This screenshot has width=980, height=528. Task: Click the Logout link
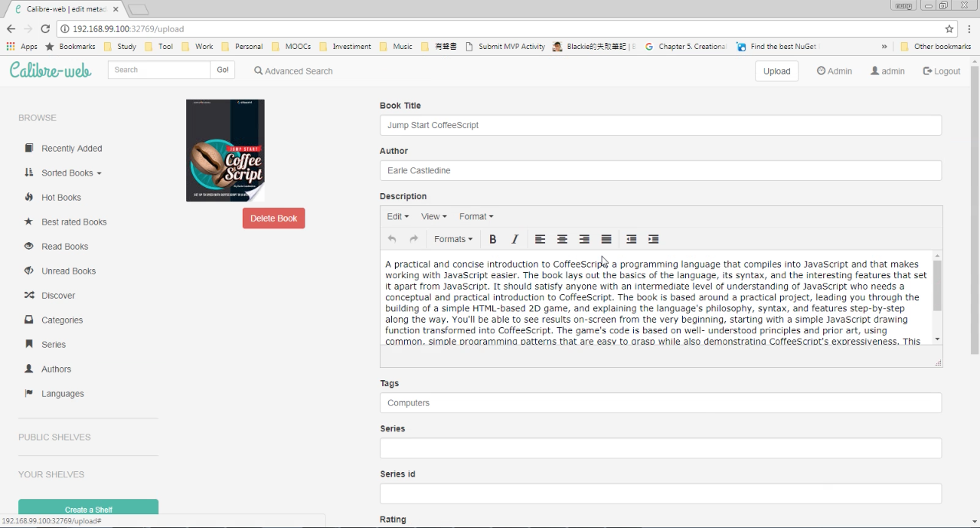tap(942, 71)
